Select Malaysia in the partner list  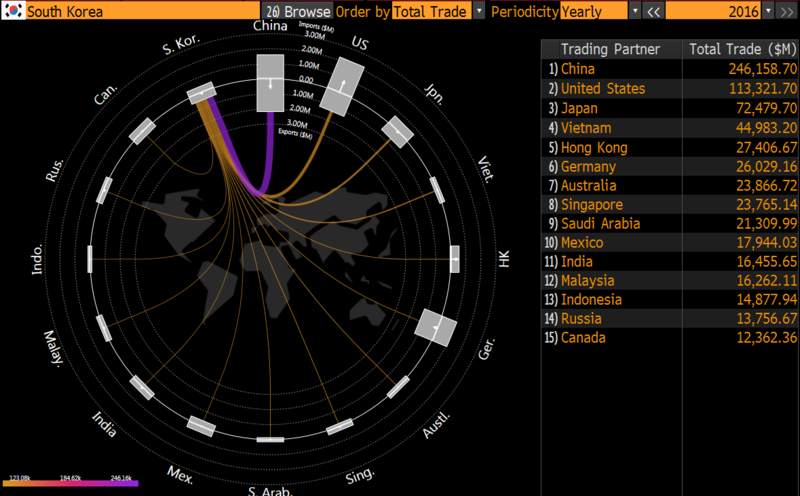click(x=670, y=280)
